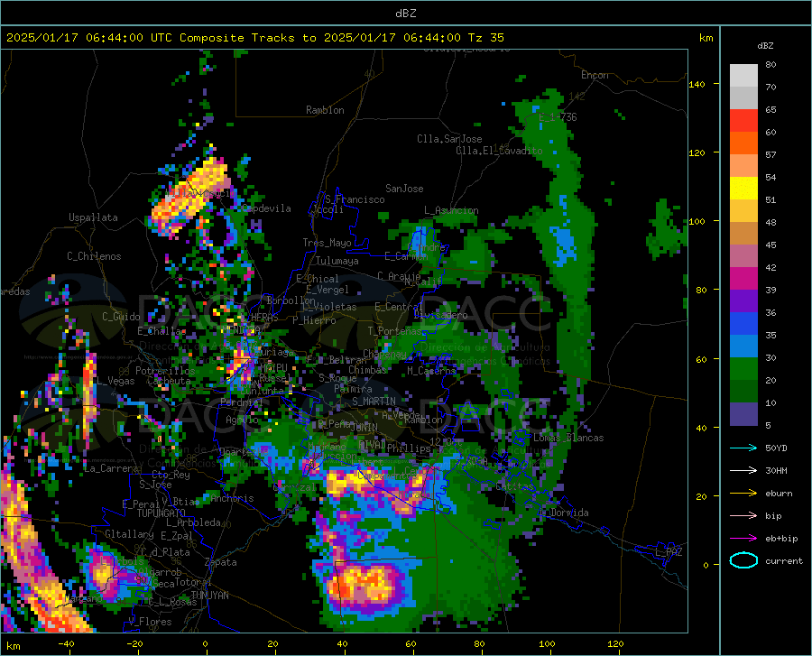Viewport: 812px width, 656px height.
Task: Click the Capdevila location label
Action: coord(267,208)
